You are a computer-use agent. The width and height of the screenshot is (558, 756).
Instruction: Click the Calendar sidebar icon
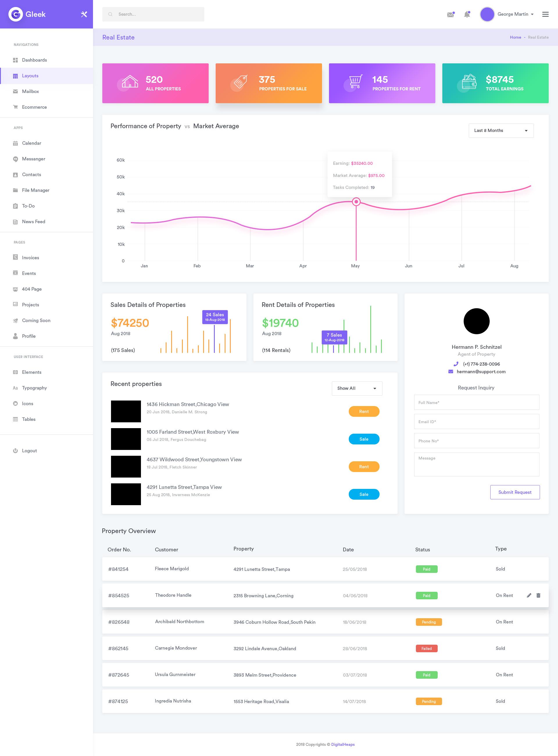click(x=15, y=143)
